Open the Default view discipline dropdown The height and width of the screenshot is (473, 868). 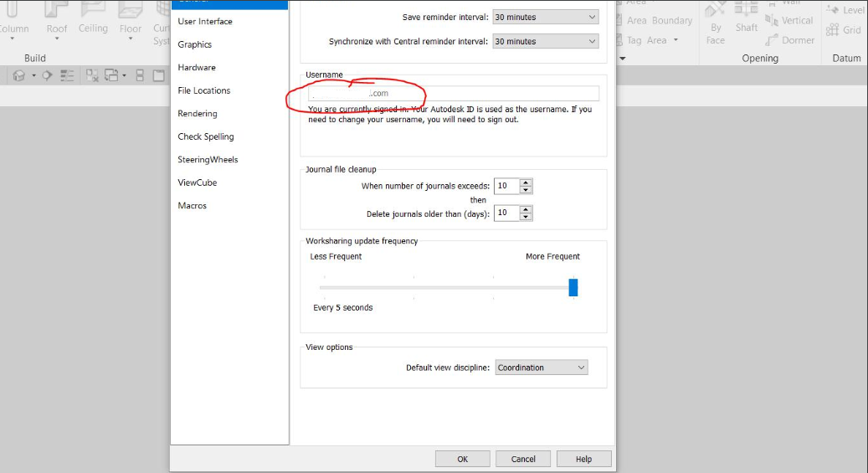point(542,368)
